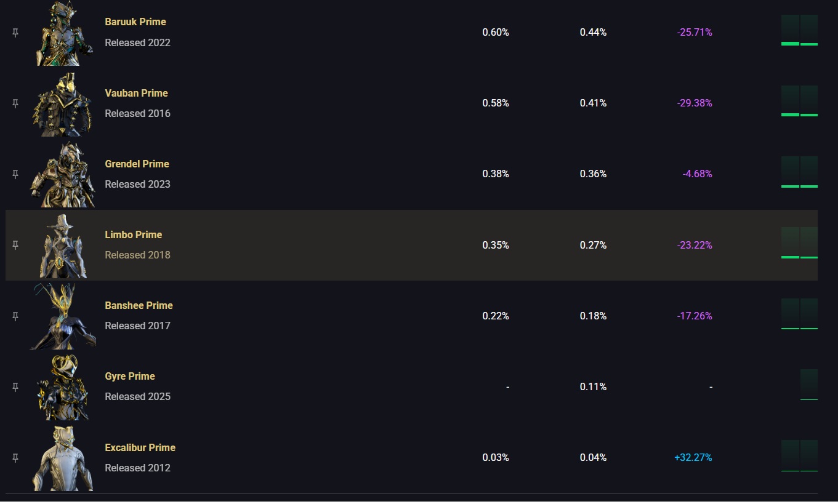This screenshot has height=504, width=838.
Task: Toggle pin on Banshee Prime row
Action: click(15, 316)
